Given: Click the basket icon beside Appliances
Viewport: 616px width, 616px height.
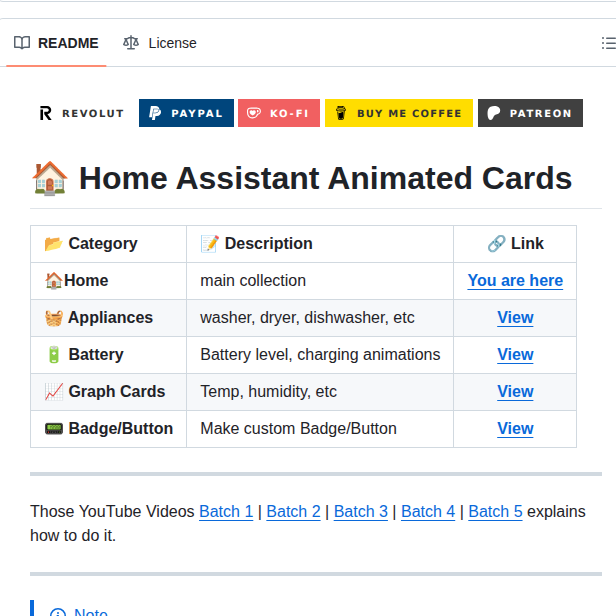Looking at the screenshot, I should tap(54, 318).
